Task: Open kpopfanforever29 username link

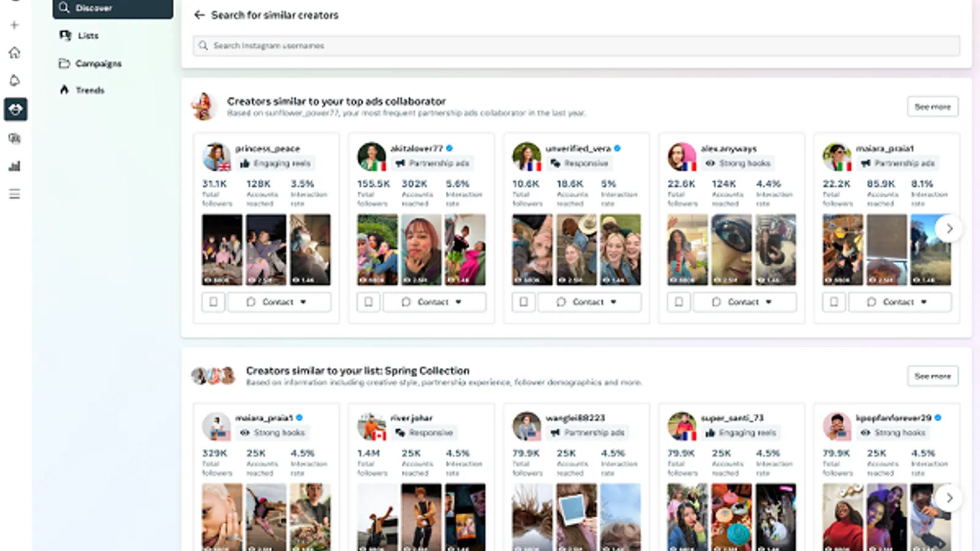Action: [x=893, y=418]
